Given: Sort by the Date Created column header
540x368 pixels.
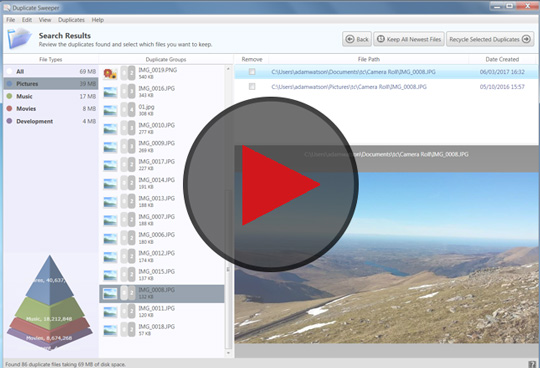Looking at the screenshot, I should 502,59.
